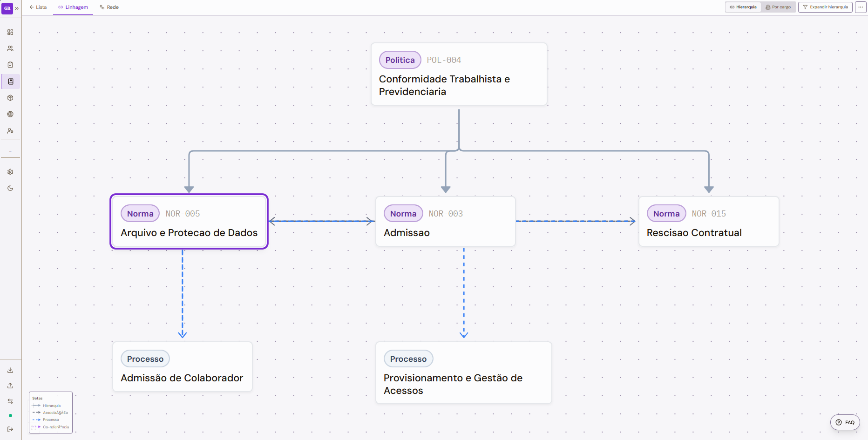
Task: Click the Setas legend title
Action: [x=37, y=398]
